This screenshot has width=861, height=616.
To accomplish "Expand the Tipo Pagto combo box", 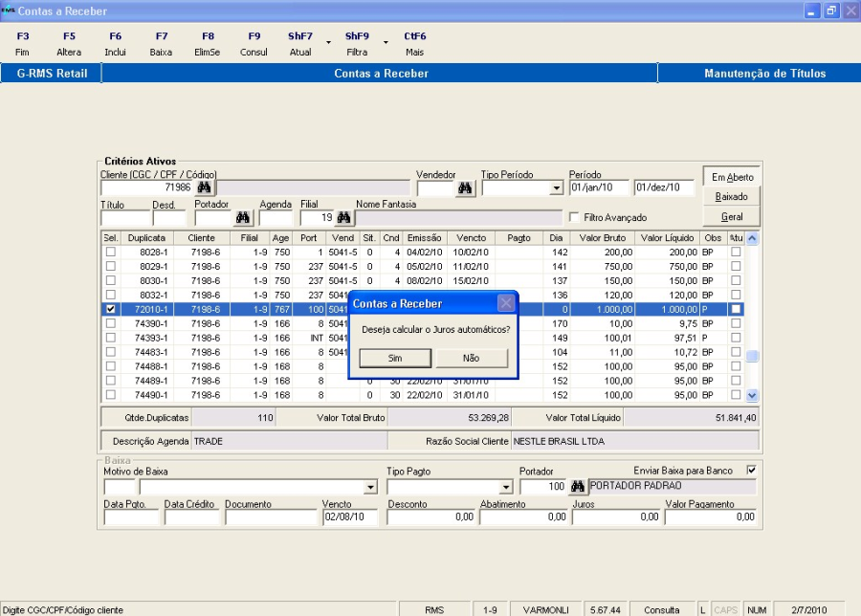I will (505, 487).
